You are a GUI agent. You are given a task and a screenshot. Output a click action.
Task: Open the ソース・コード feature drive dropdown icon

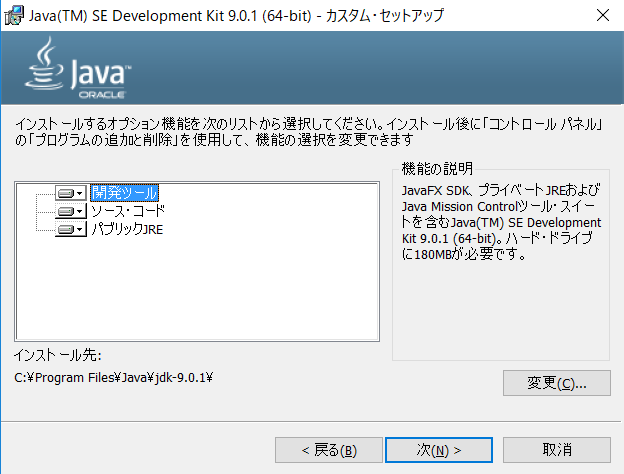pos(71,211)
